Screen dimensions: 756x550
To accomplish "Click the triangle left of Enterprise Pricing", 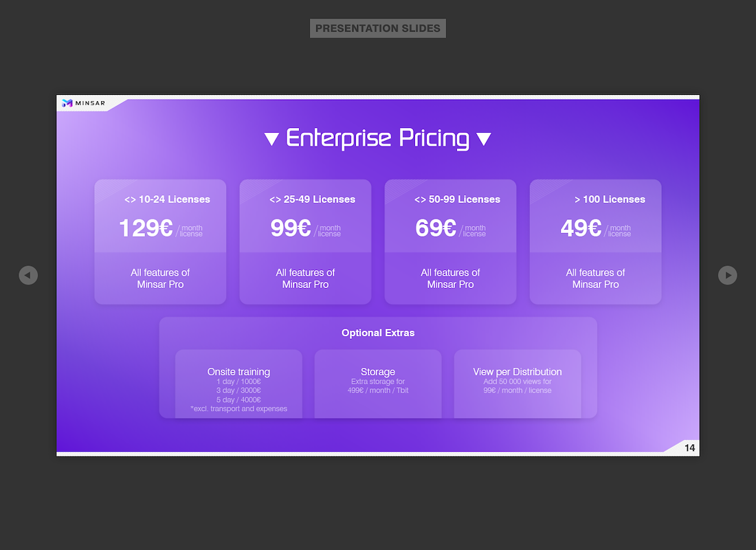I will coord(272,139).
